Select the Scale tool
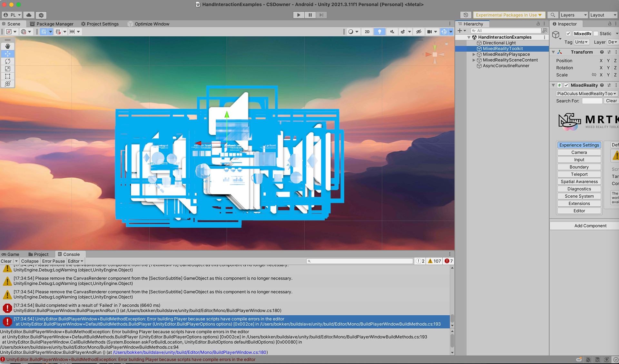 8,69
